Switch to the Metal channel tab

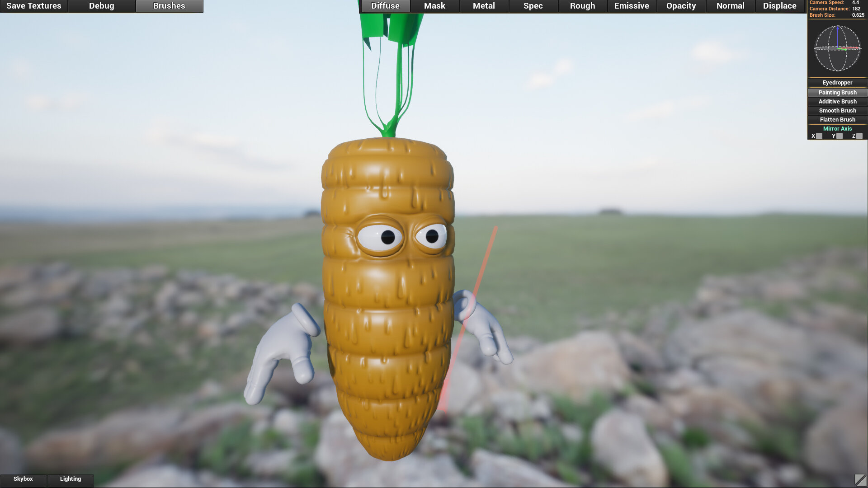click(x=484, y=6)
